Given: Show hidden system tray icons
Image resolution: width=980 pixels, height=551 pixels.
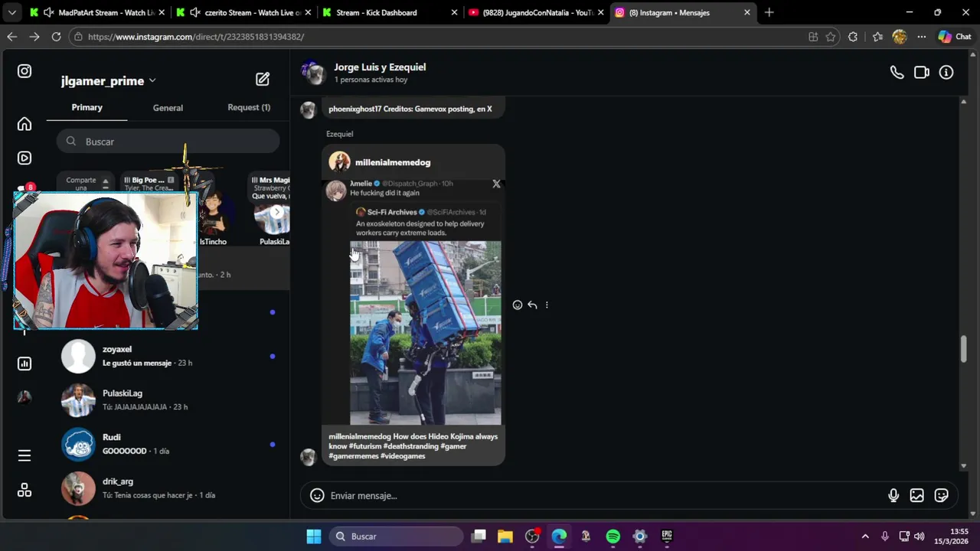Looking at the screenshot, I should pos(865,536).
